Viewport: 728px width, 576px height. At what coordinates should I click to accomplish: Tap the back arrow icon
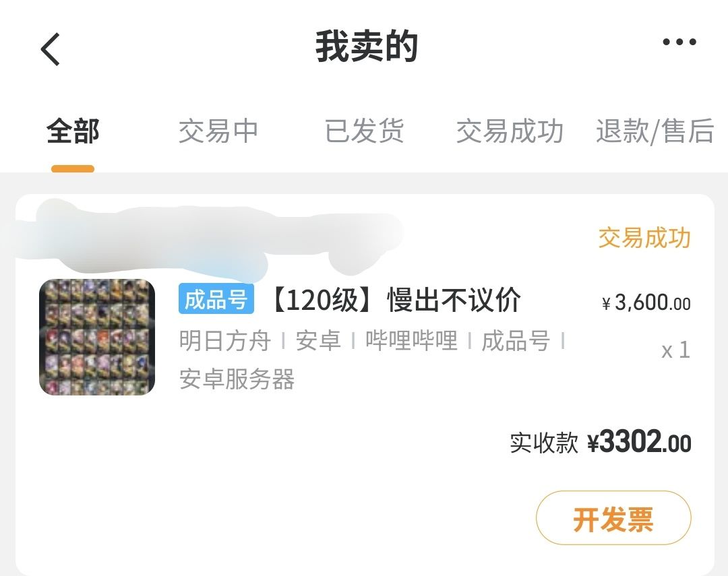[51, 49]
